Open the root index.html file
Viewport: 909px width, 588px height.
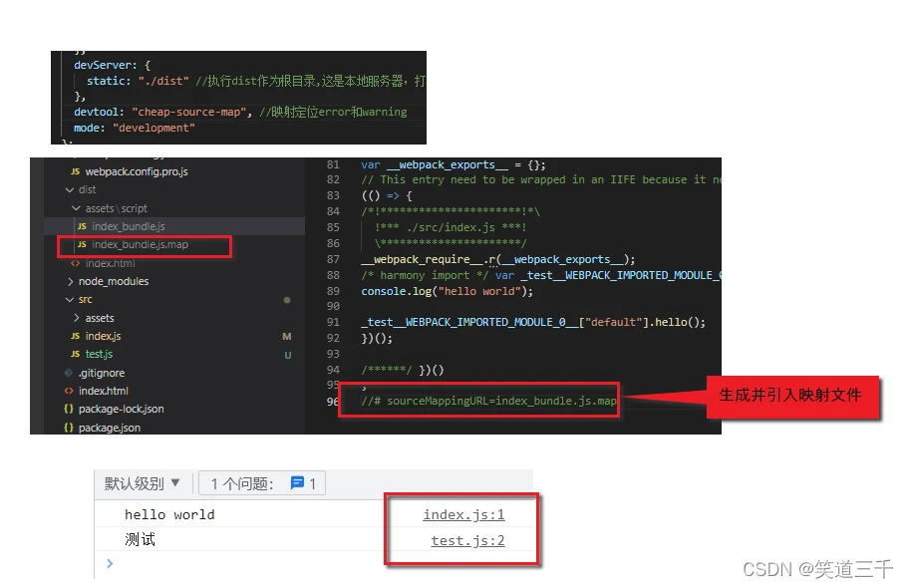coord(104,391)
